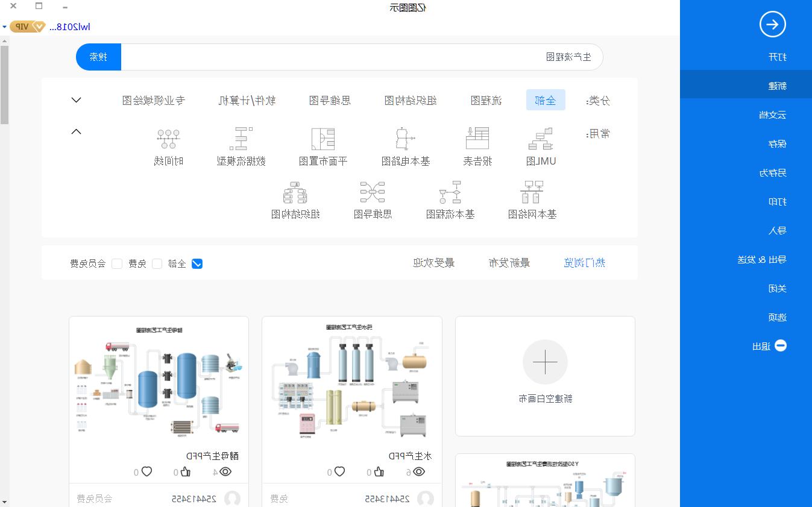Click the 退出 minus circle icon
812x507 pixels.
click(x=781, y=345)
